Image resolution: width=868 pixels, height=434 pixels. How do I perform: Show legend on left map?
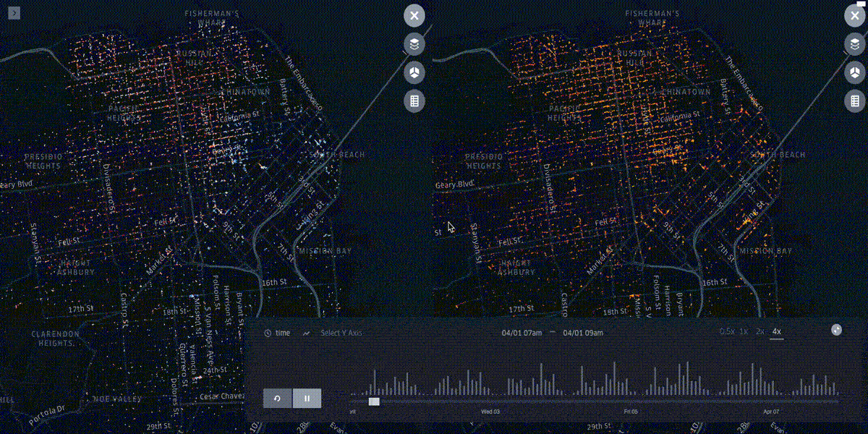[414, 101]
